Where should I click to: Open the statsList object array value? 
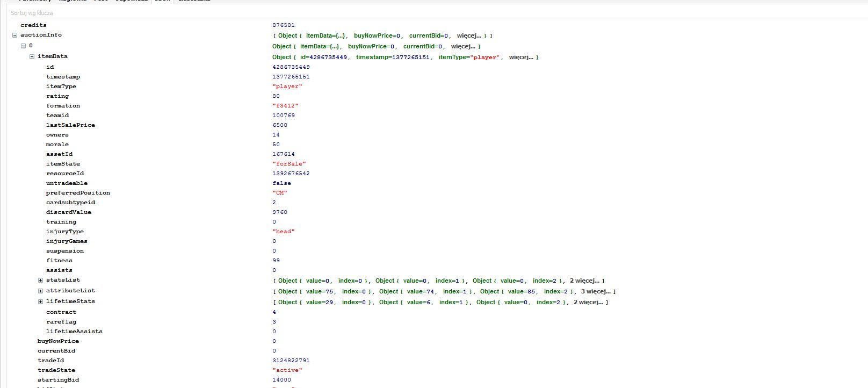click(438, 281)
